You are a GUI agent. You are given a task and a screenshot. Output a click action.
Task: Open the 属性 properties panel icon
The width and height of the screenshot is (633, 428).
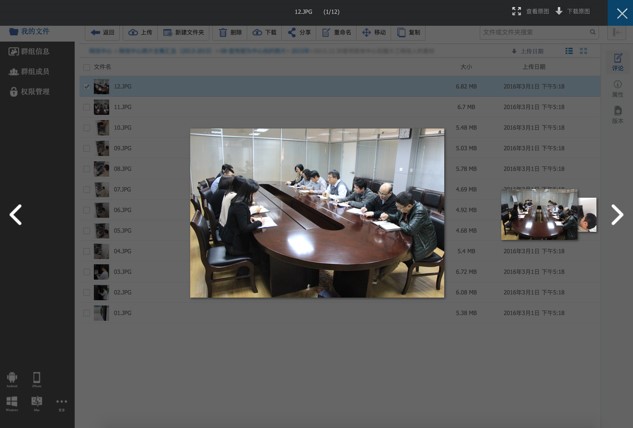(x=617, y=88)
